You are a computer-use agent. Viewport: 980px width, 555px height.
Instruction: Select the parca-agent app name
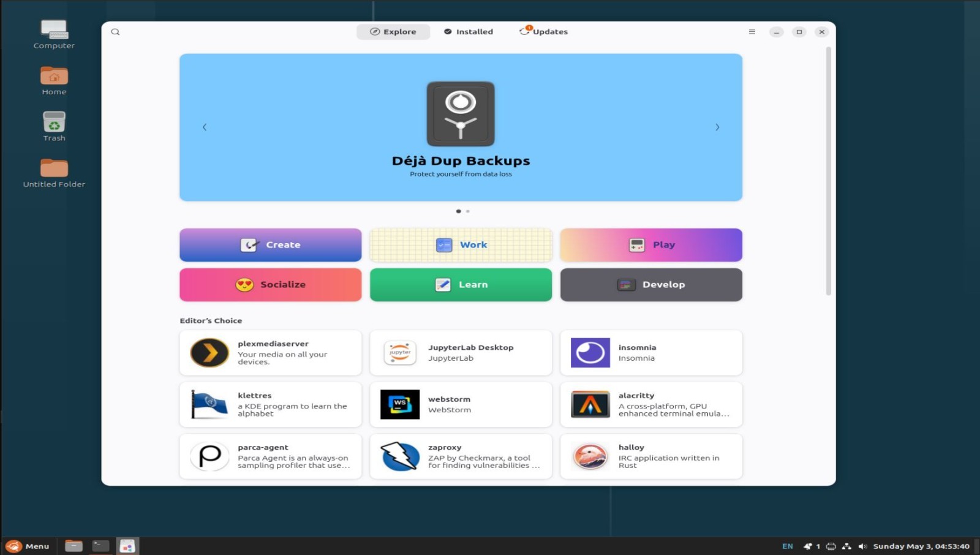pos(263,448)
